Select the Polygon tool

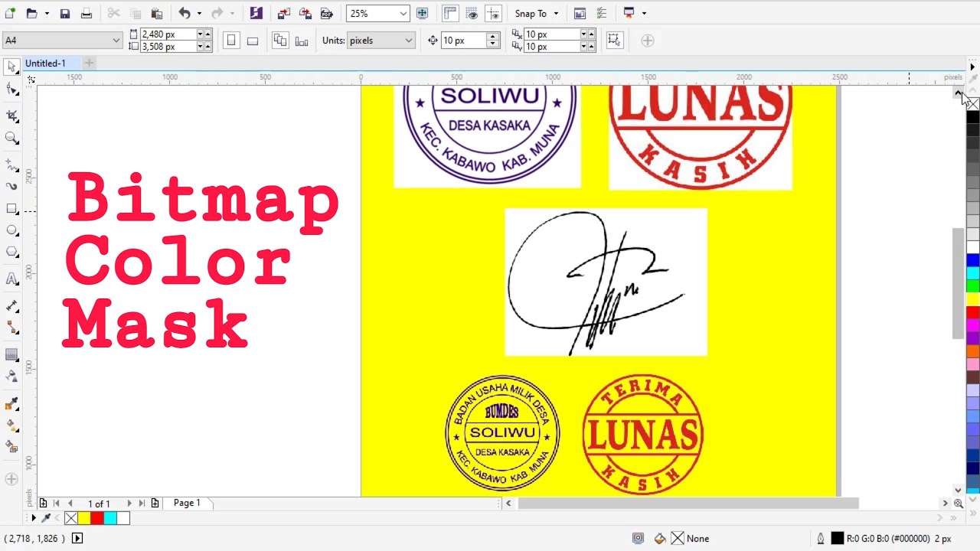tap(11, 252)
